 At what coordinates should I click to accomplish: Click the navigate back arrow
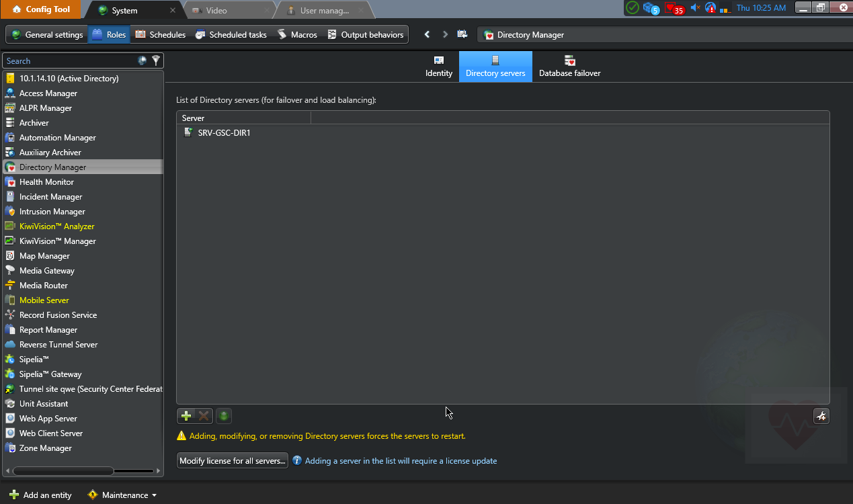pyautogui.click(x=427, y=34)
